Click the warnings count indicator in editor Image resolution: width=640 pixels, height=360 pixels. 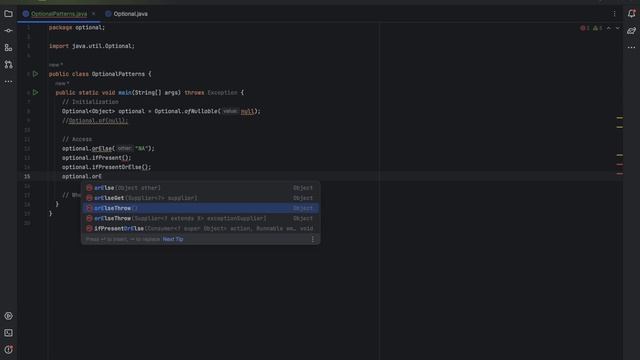(x=598, y=28)
